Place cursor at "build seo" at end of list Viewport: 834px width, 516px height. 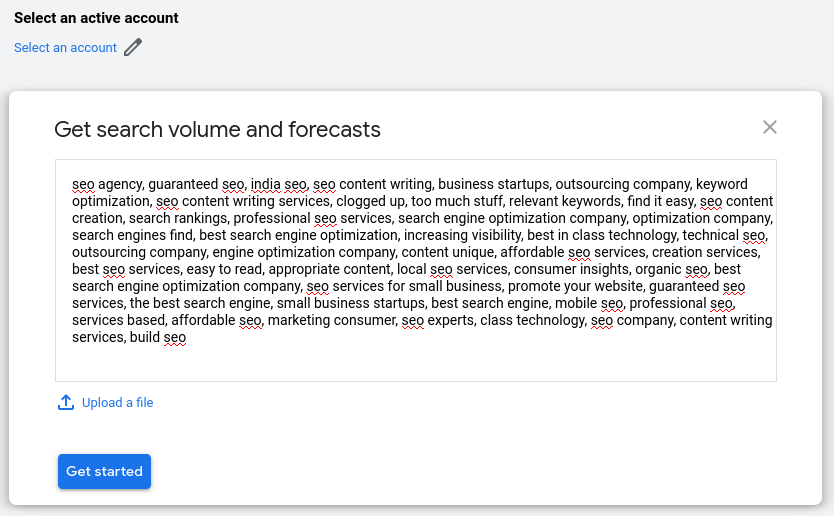tap(158, 338)
